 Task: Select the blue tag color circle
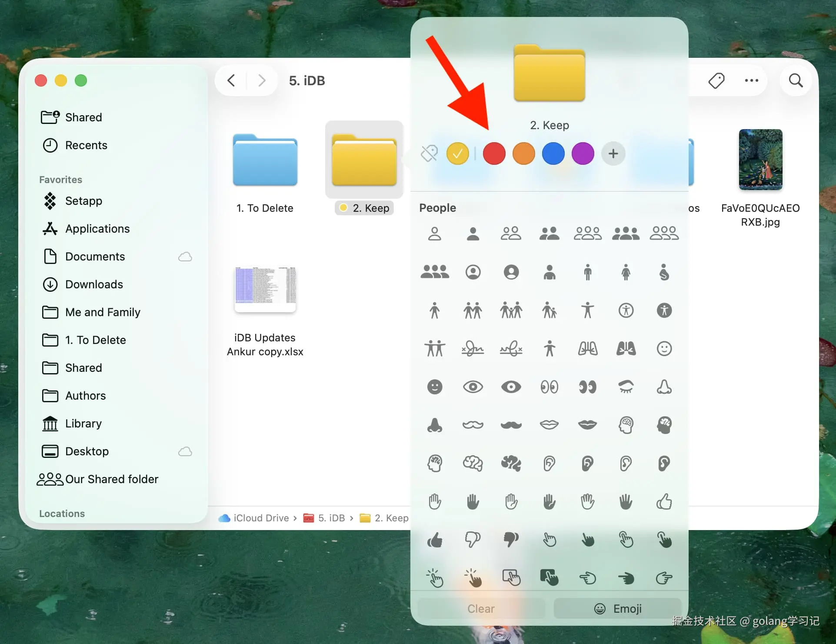coord(553,153)
